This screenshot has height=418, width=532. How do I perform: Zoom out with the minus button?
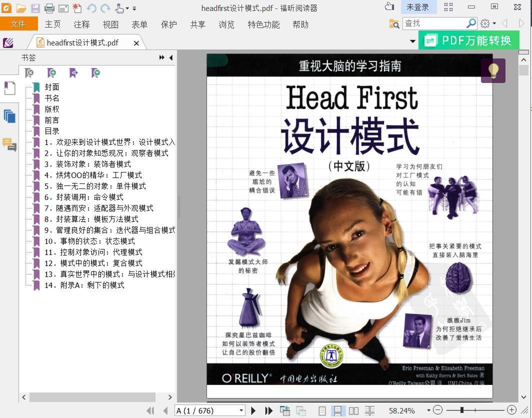tap(438, 410)
